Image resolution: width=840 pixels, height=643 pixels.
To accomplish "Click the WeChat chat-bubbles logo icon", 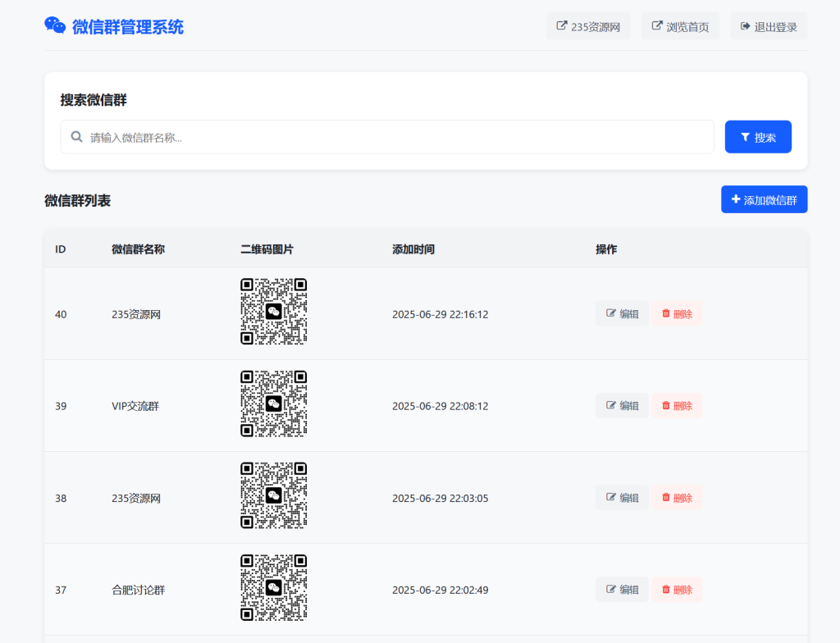I will 56,25.
